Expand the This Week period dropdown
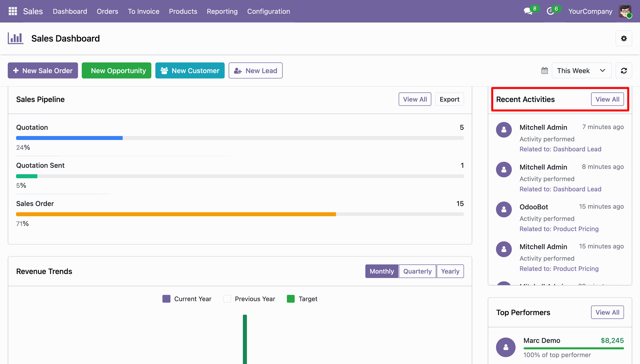 (x=582, y=71)
